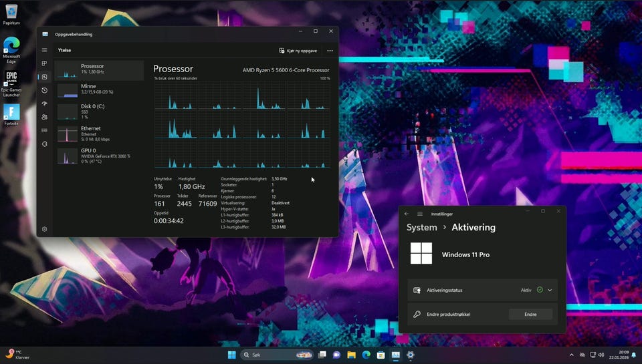Select GPU 0 in the performance list
The width and height of the screenshot is (642, 364).
pos(98,155)
